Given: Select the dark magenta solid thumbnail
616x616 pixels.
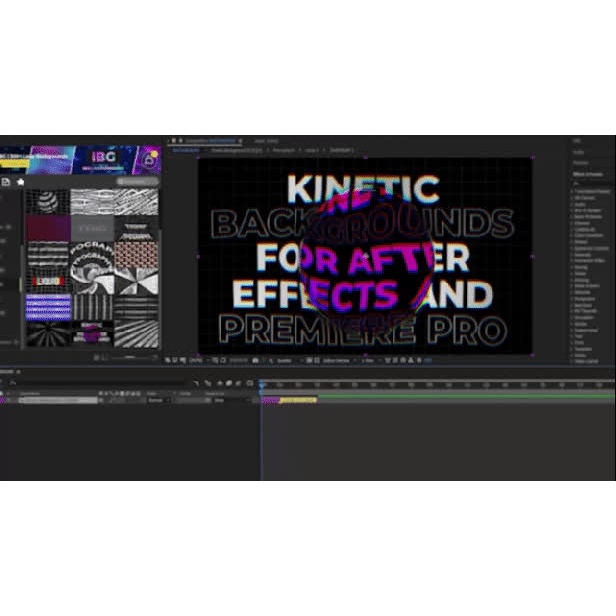Looking at the screenshot, I should (48, 228).
